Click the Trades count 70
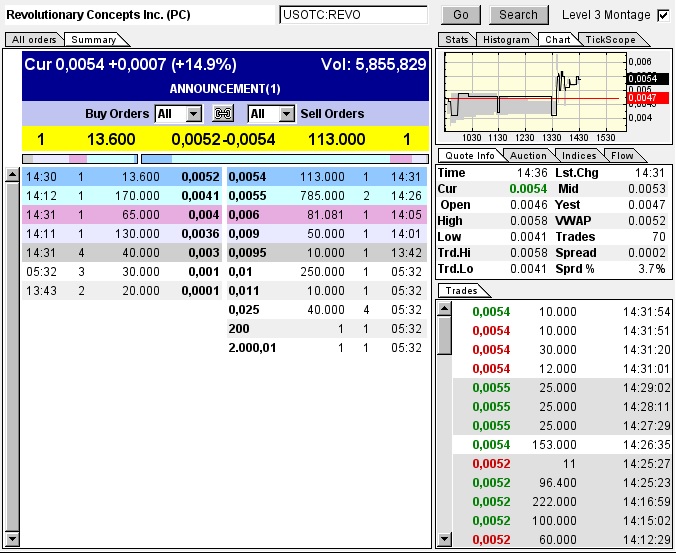676x553 pixels. tap(659, 237)
